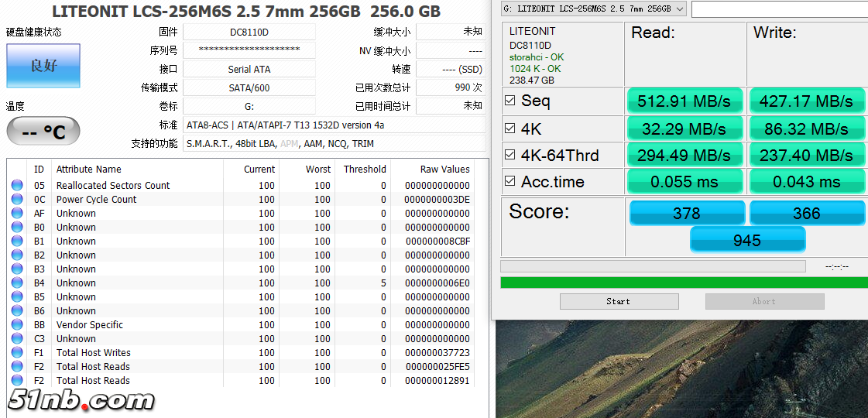This screenshot has width=868, height=418.
Task: Click the empty text field beside drive dropdown
Action: [780, 9]
